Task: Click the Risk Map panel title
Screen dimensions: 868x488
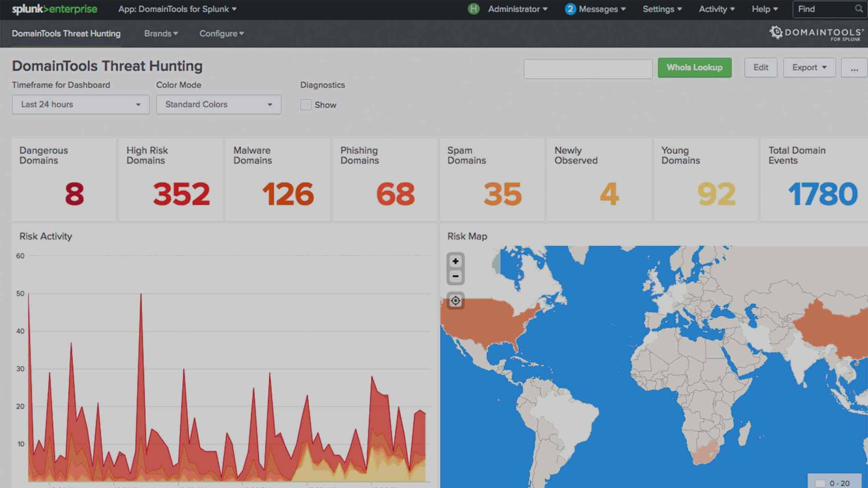Action: pyautogui.click(x=467, y=236)
